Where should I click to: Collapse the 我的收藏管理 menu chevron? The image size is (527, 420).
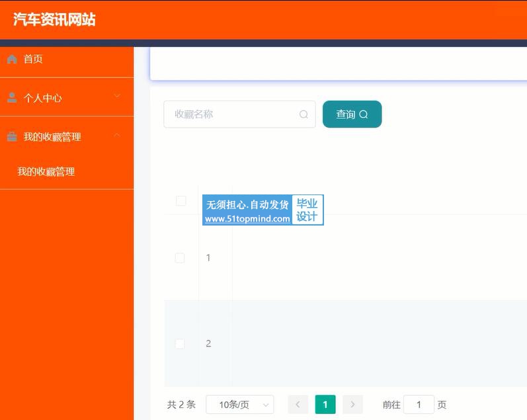coord(117,135)
